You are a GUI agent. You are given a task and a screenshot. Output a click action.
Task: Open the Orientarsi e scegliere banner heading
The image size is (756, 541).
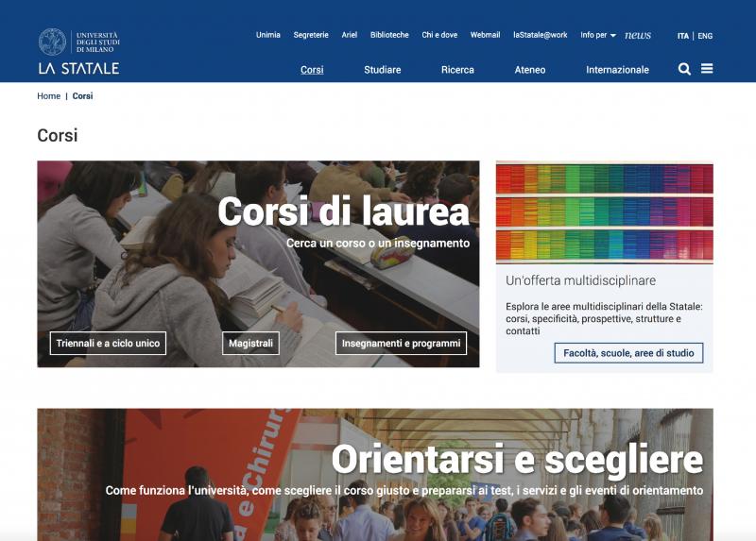[517, 459]
